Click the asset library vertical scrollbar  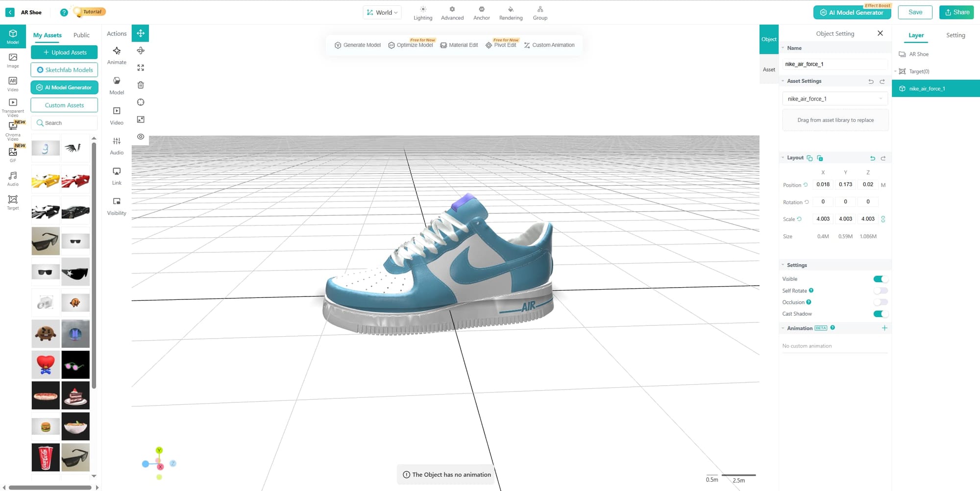pyautogui.click(x=94, y=265)
